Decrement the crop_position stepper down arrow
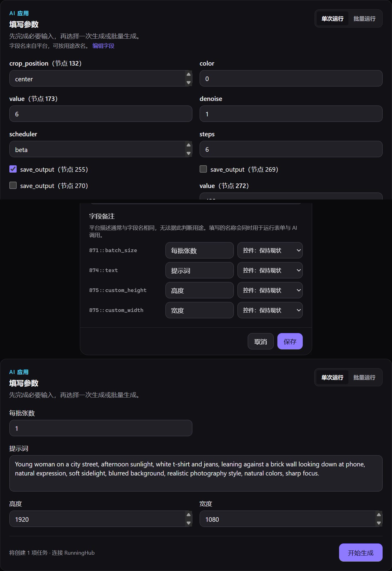Viewport: 392px width, 571px height. click(x=188, y=83)
